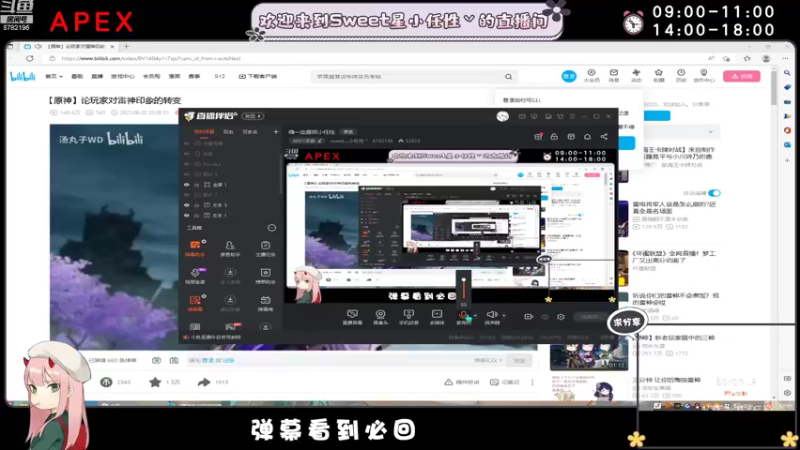Open the pill dropdown beside streaming app logo

pos(253,116)
